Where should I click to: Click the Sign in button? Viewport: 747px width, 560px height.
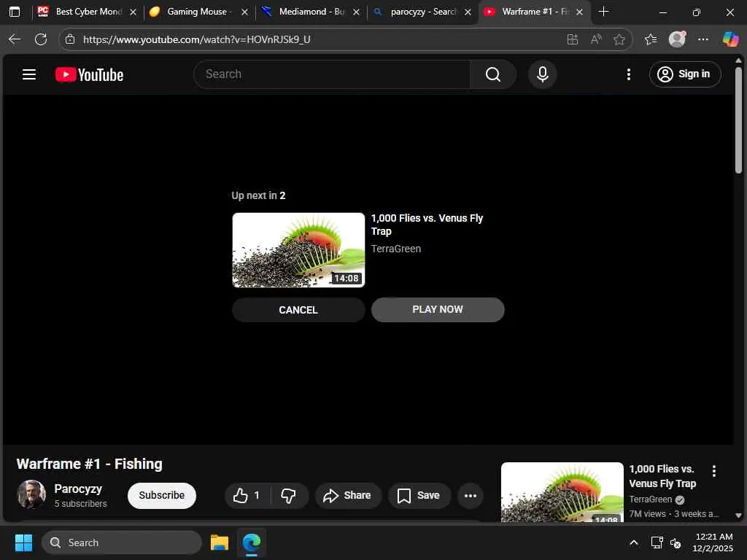pyautogui.click(x=684, y=74)
